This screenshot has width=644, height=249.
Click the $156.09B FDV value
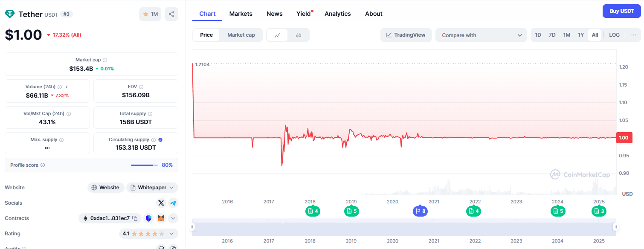point(136,95)
